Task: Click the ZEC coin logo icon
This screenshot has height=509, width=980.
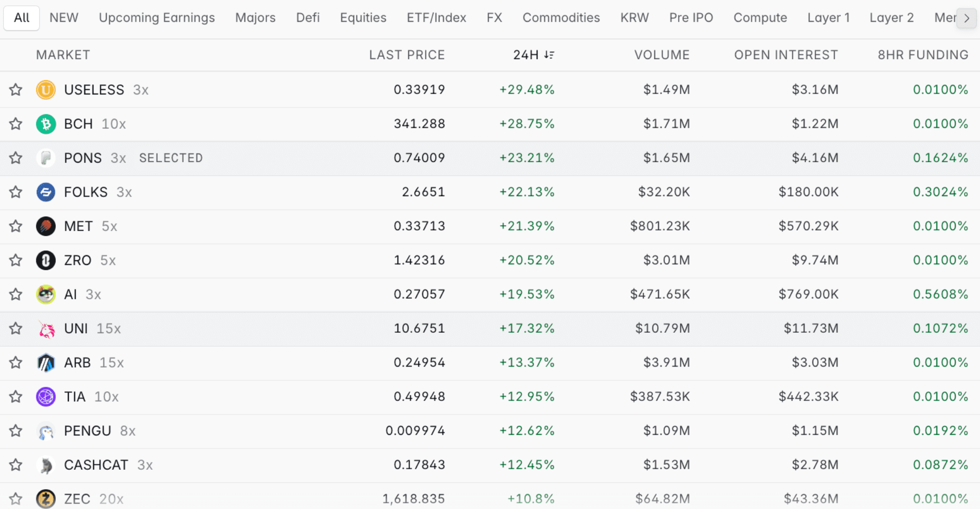Action: click(46, 499)
